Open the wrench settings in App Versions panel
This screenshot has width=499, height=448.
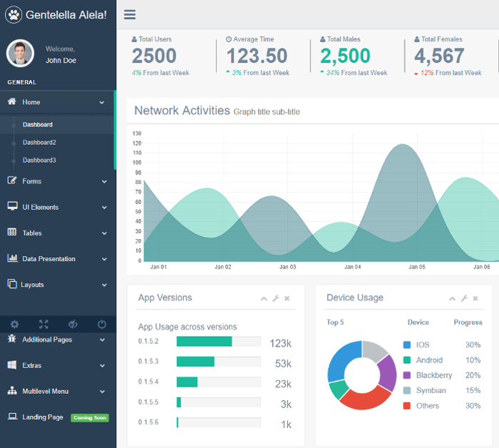click(x=275, y=298)
